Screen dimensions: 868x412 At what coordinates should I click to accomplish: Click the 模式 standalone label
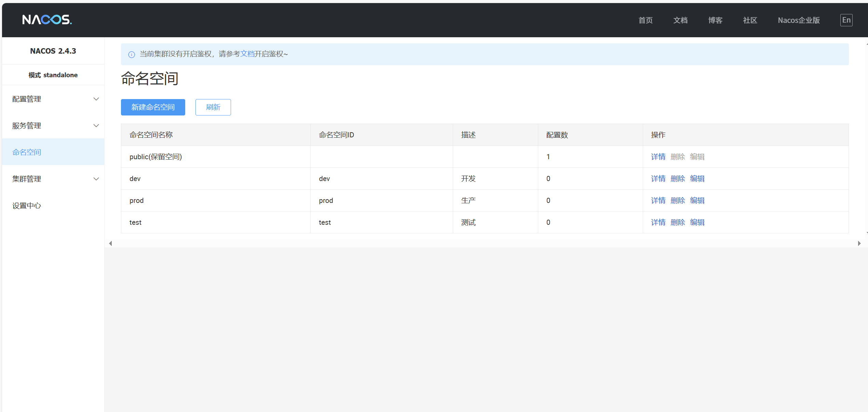click(53, 75)
